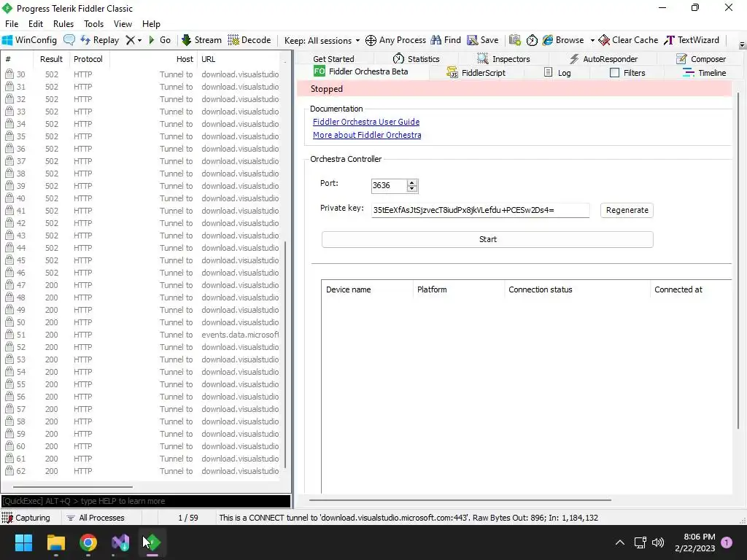Image resolution: width=747 pixels, height=560 pixels.
Task: Open WinConfig from the toolbar
Action: pos(29,40)
